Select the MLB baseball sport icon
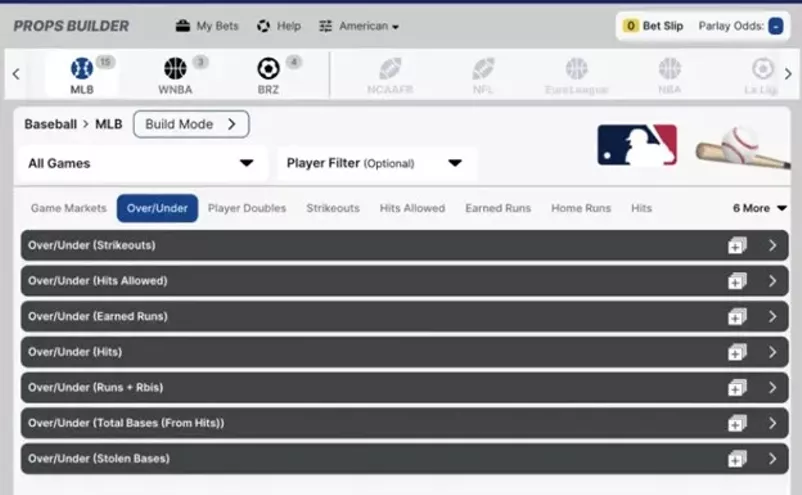The width and height of the screenshot is (802, 495). click(x=82, y=68)
